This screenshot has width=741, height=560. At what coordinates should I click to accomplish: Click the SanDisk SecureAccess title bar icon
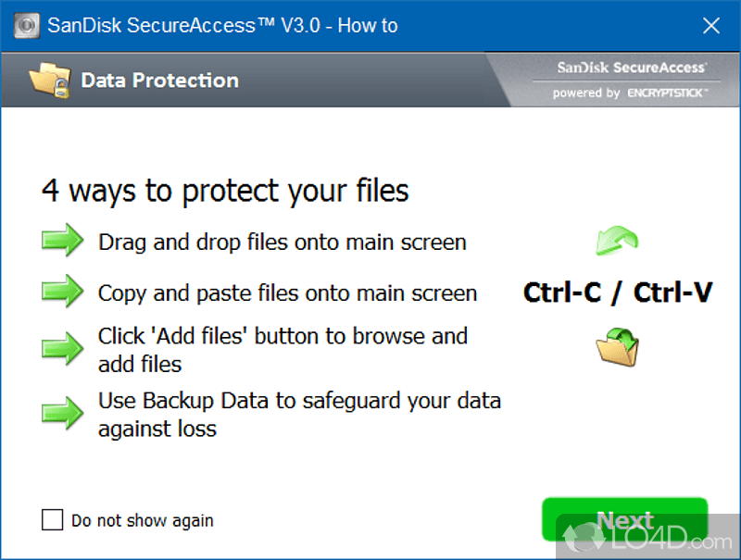click(x=26, y=25)
